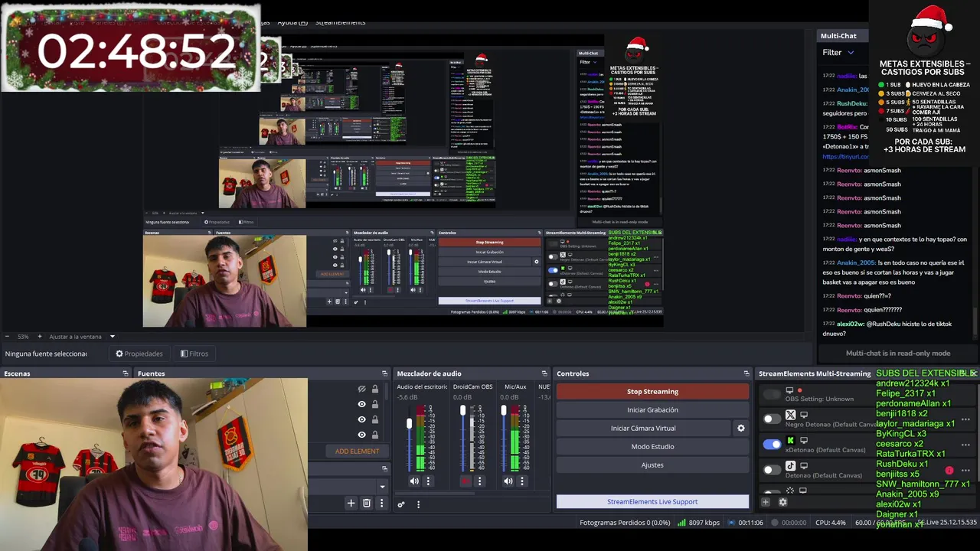Image resolution: width=980 pixels, height=551 pixels.
Task: Open Ajustar a la ventana zoom dropdown
Action: point(112,337)
